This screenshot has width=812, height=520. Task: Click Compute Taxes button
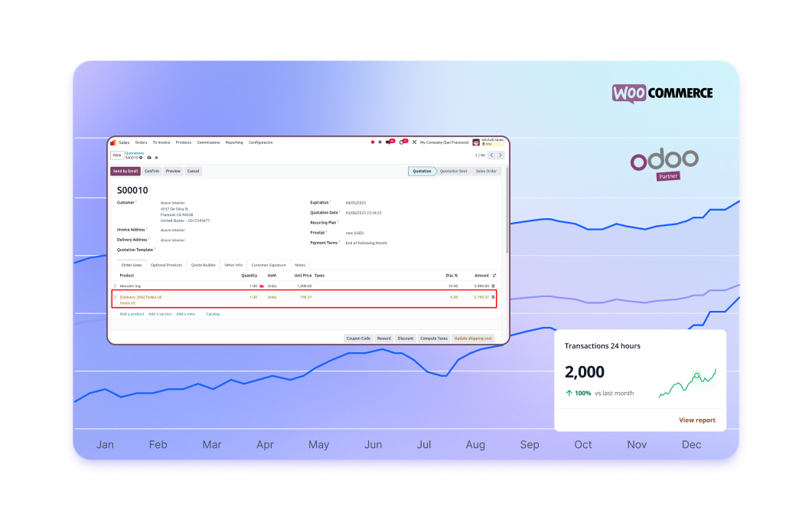coord(434,338)
